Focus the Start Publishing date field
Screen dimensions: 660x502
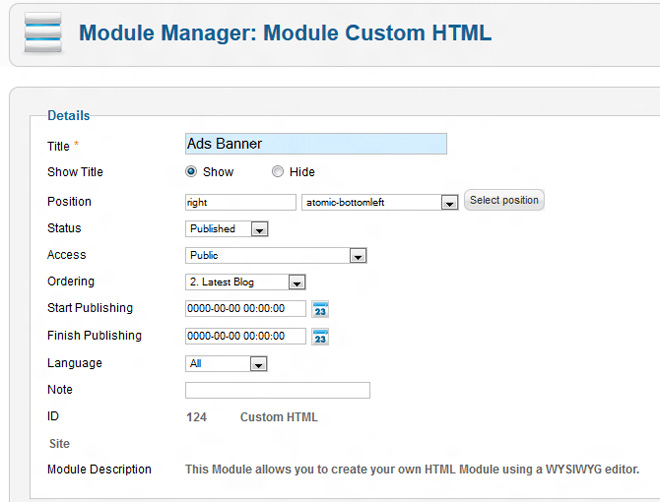[245, 309]
